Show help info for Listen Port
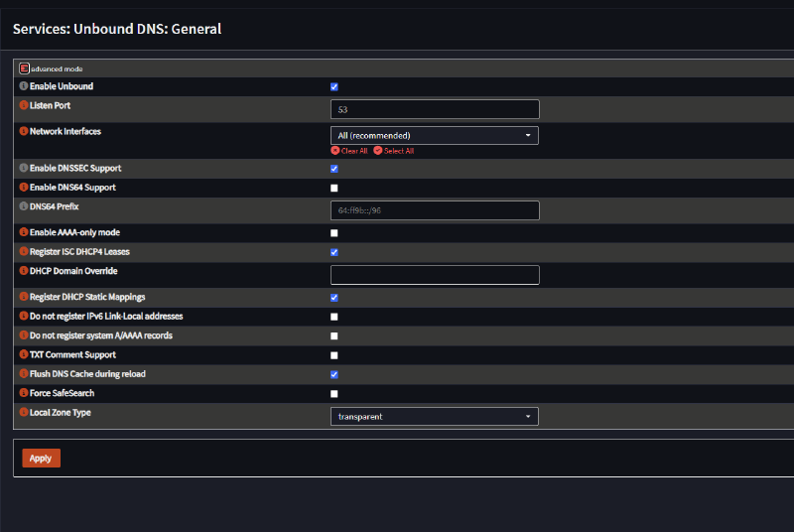The height and width of the screenshot is (532, 794). pyautogui.click(x=23, y=105)
